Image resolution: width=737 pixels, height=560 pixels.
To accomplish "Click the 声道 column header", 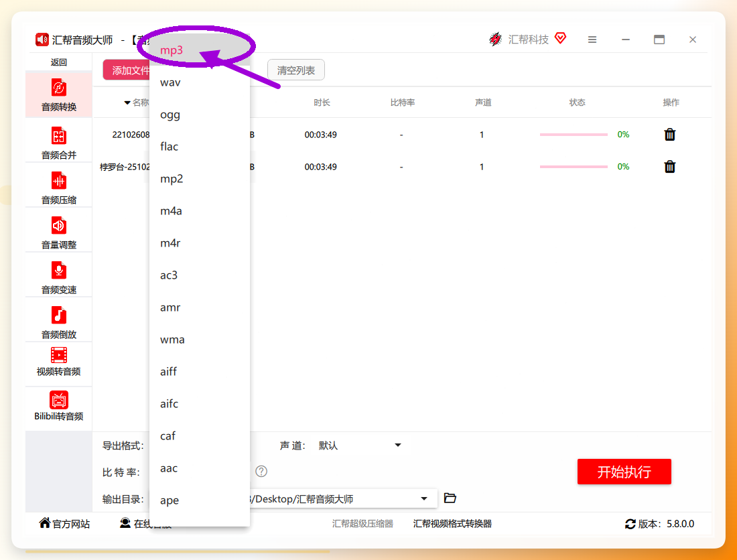I will (x=483, y=102).
